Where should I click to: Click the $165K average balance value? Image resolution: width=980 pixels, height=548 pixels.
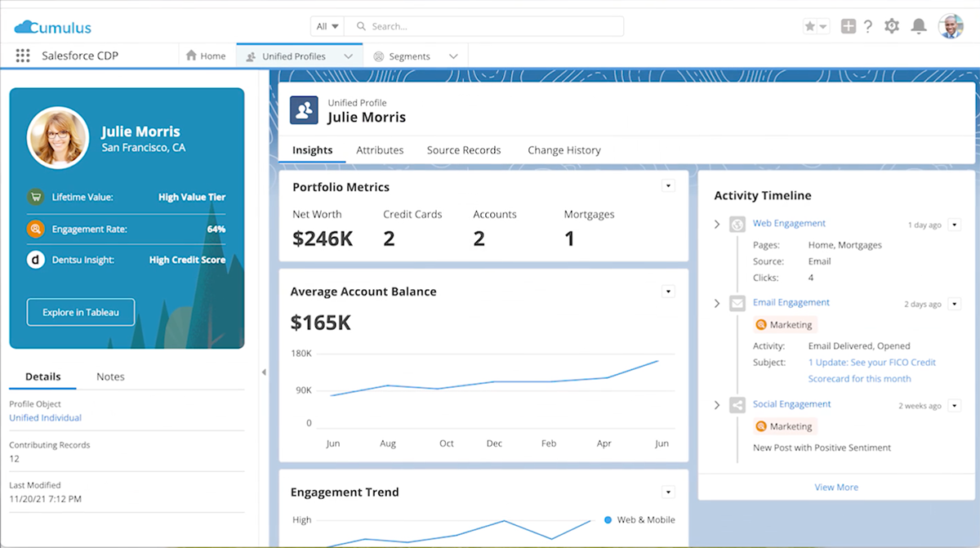tap(321, 323)
